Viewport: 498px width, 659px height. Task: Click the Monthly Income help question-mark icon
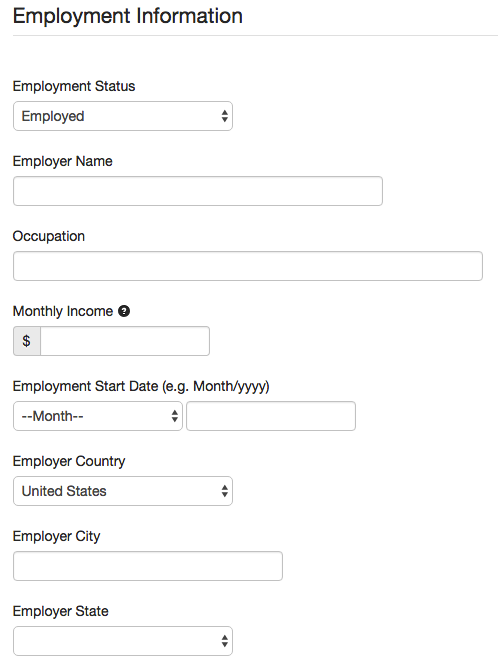click(124, 311)
